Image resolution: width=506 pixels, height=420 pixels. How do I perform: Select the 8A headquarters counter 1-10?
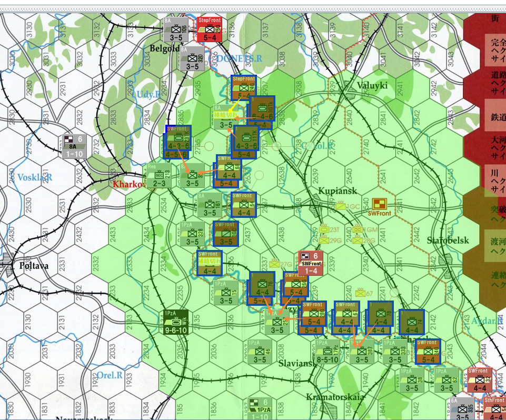75,146
